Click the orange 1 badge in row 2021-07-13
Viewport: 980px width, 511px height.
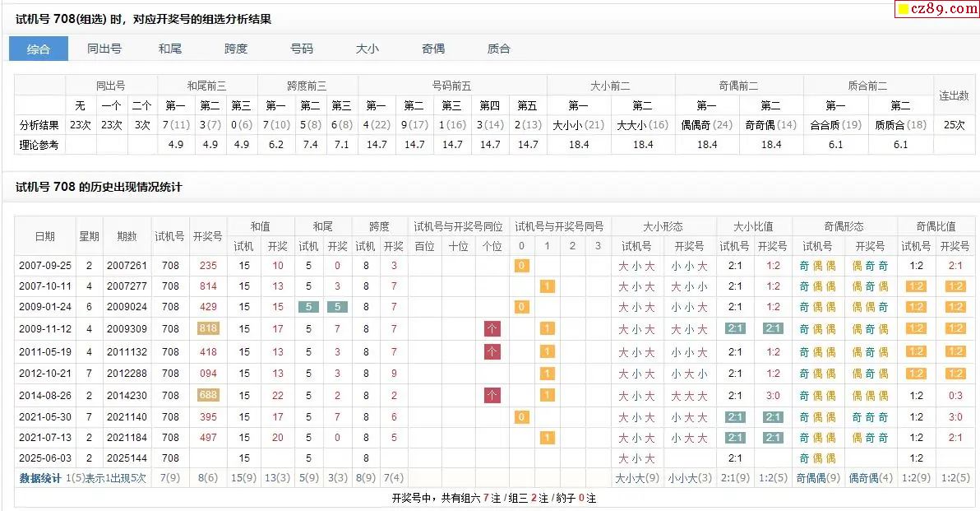point(547,437)
